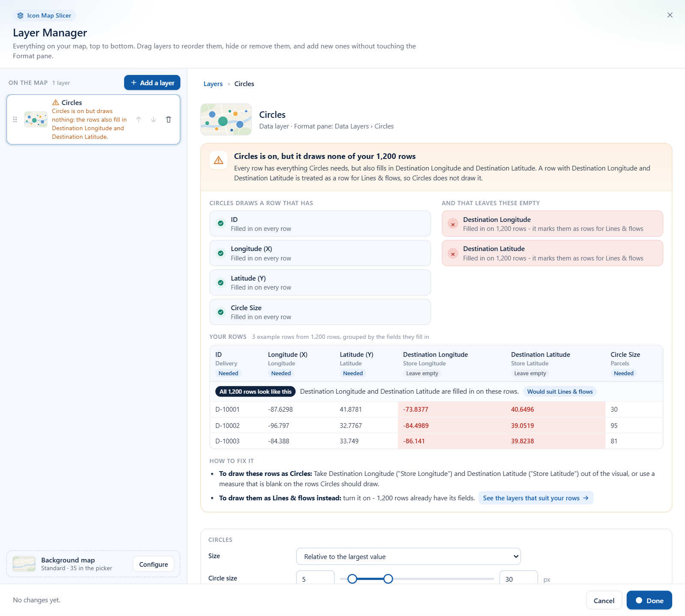The width and height of the screenshot is (685, 616).
Task: Click the red X by Destination Latitude
Action: (453, 254)
